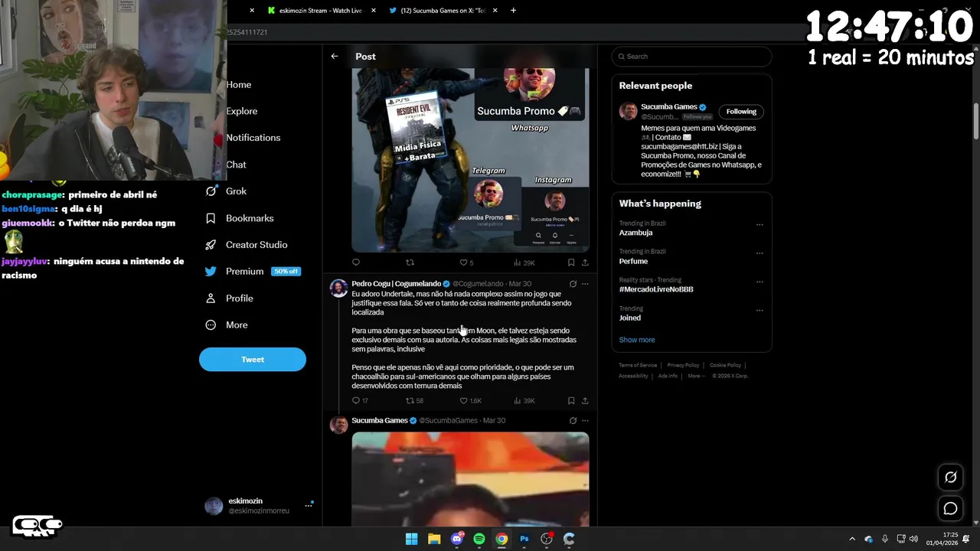Expand the More menu in sidebar
The image size is (980, 551).
[237, 325]
